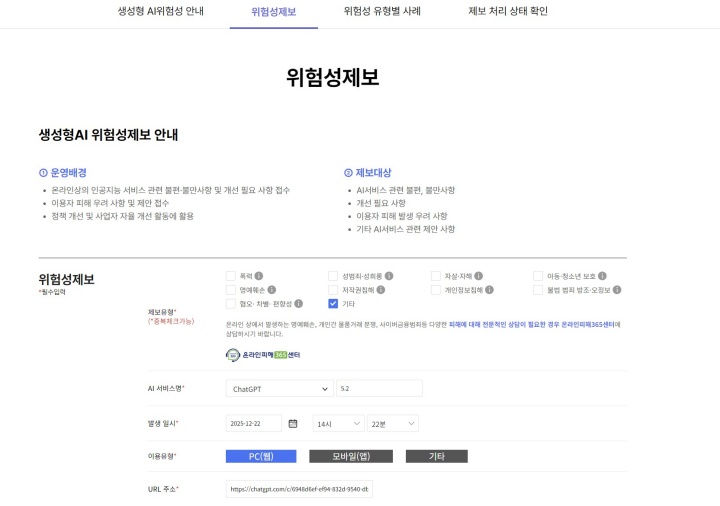Open the info icon next to 개인정보침해

(489, 290)
